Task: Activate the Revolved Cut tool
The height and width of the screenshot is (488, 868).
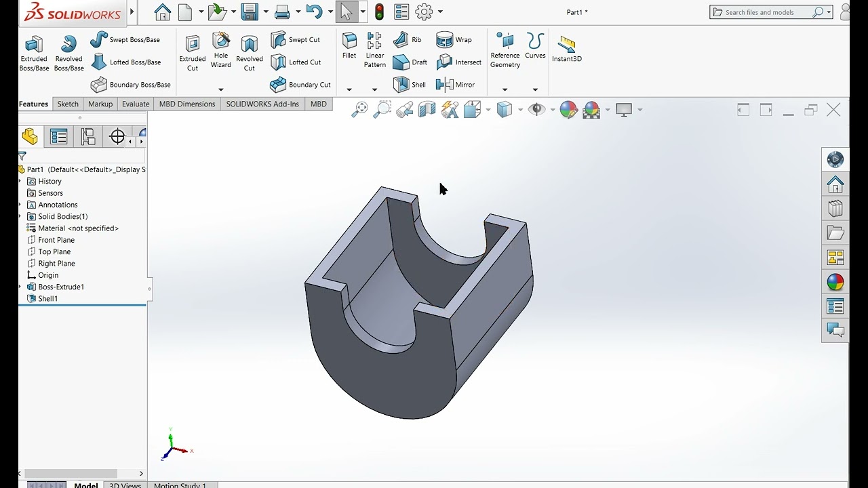Action: point(250,54)
